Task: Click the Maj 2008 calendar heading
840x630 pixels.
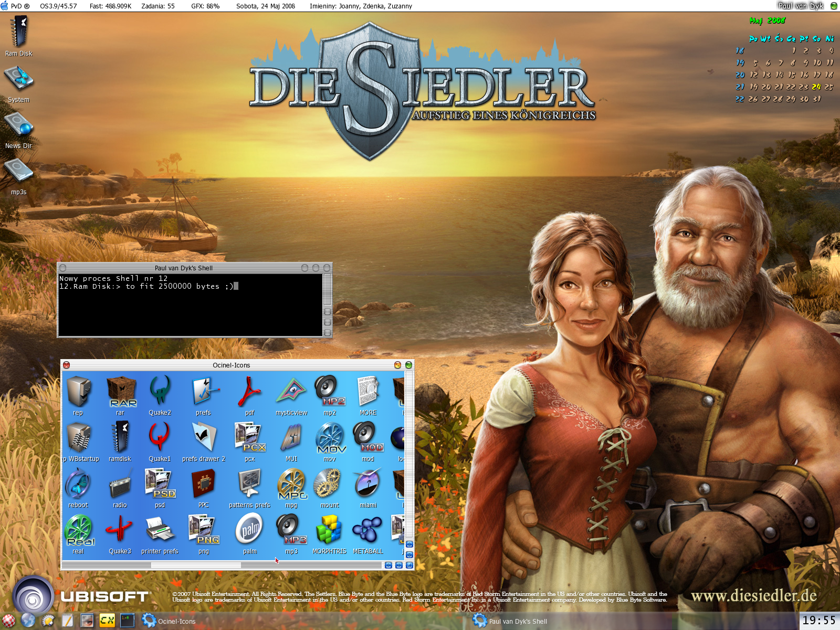Action: [x=768, y=20]
